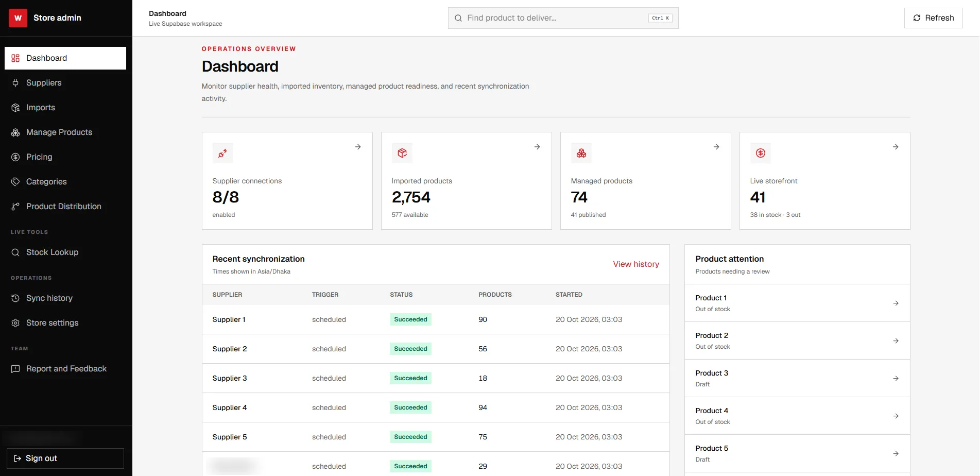Click the Report and Feedback message icon

[x=15, y=369]
